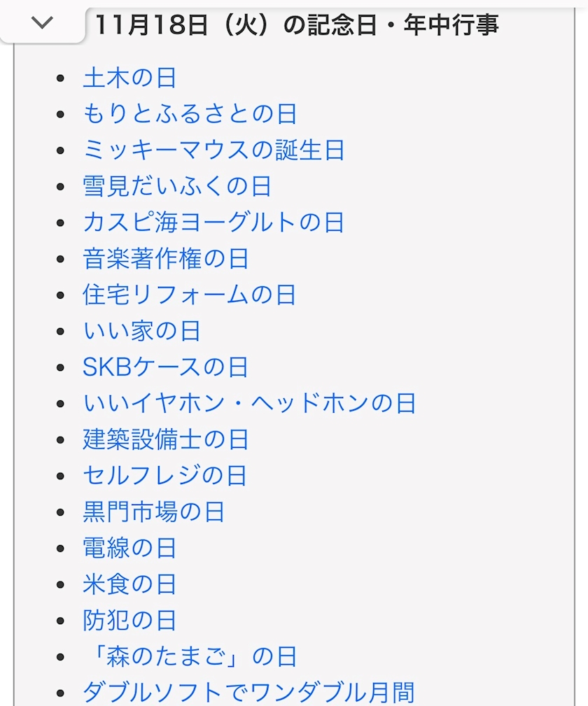The height and width of the screenshot is (706, 588).
Task: Open the セルフレジの日 link
Action: pyautogui.click(x=165, y=476)
